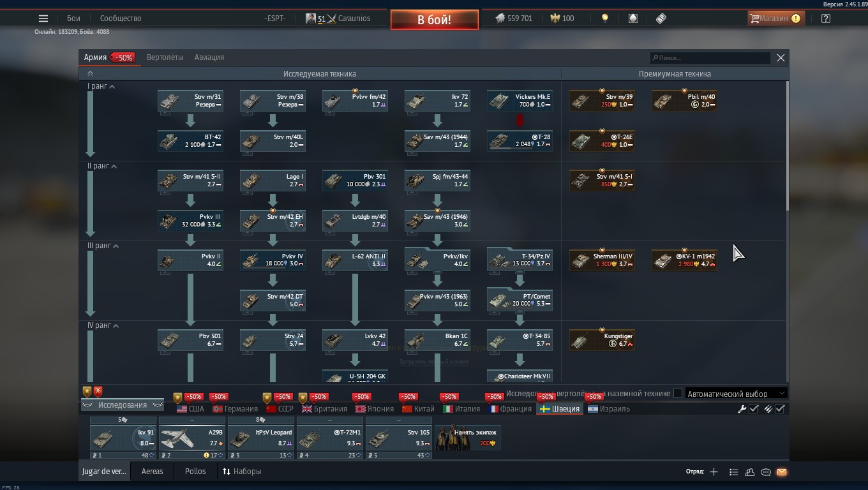This screenshot has width=868, height=490.
Task: Collapse rank III section
Action: click(115, 246)
